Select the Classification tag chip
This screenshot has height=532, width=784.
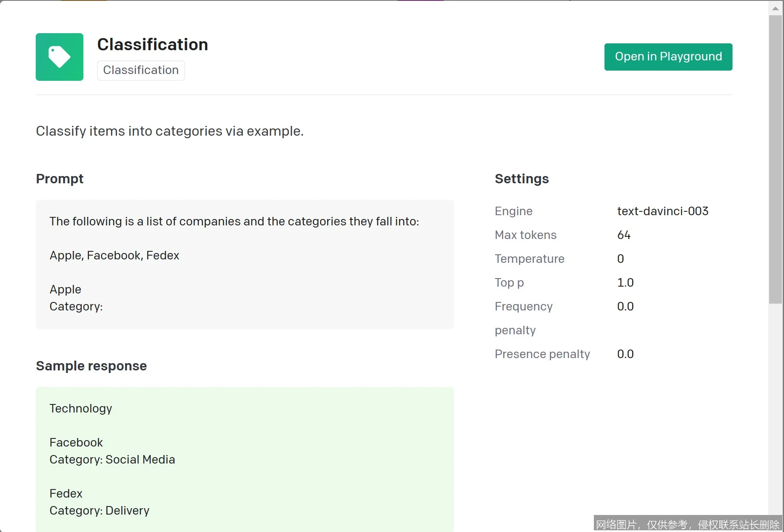pyautogui.click(x=141, y=70)
